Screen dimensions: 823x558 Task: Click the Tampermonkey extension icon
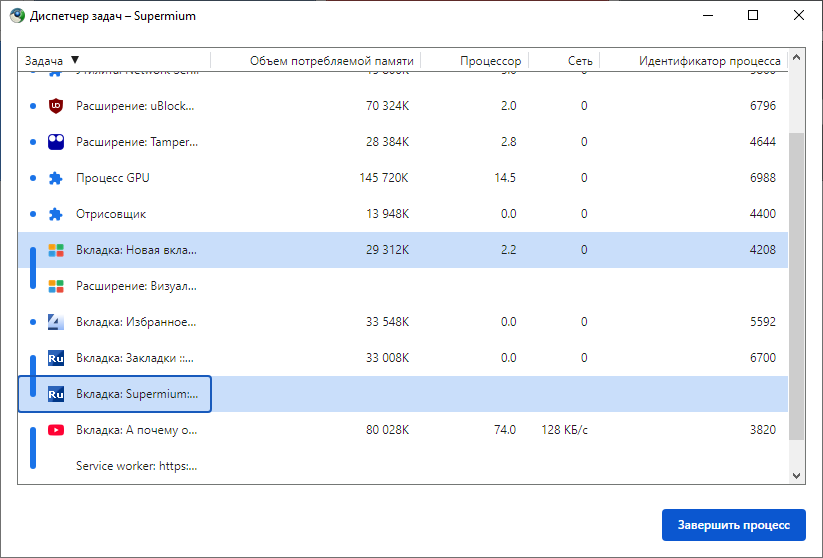pos(56,142)
